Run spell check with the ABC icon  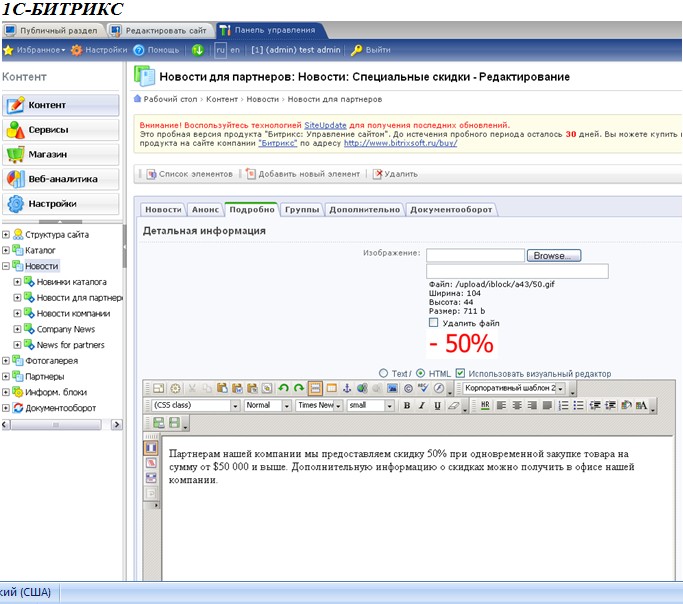coord(423,388)
